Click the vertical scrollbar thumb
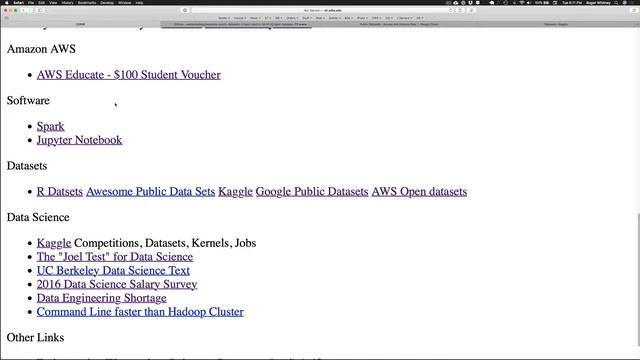The width and height of the screenshot is (640, 360). 638,280
